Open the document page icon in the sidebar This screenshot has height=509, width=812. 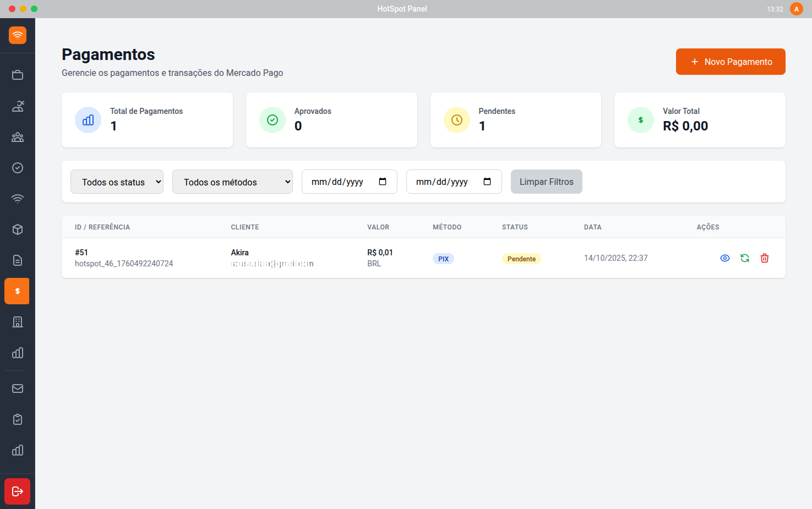[18, 260]
